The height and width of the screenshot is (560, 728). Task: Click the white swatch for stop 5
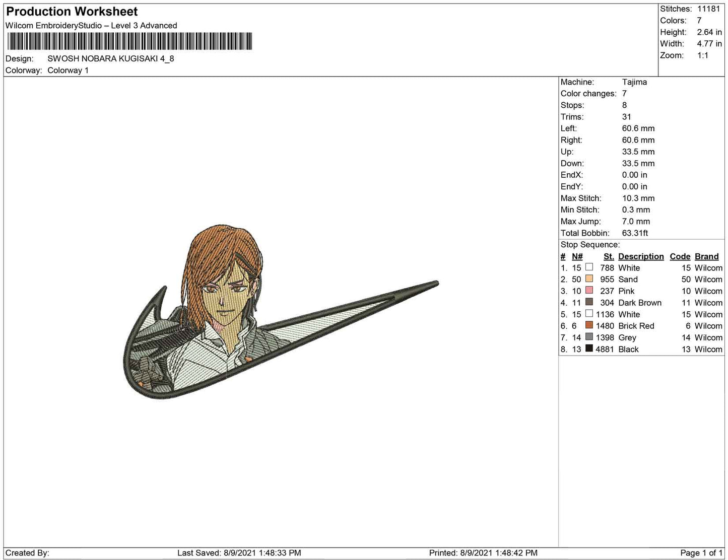click(589, 314)
